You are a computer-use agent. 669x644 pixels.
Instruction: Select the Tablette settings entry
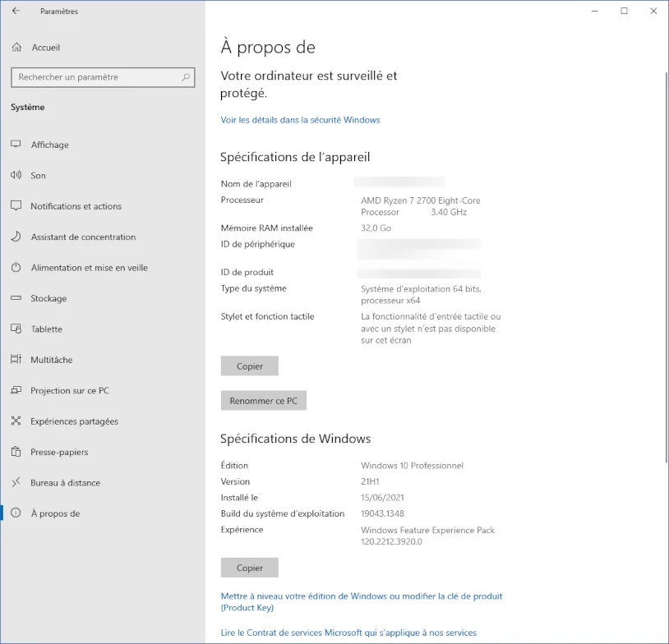(x=46, y=329)
